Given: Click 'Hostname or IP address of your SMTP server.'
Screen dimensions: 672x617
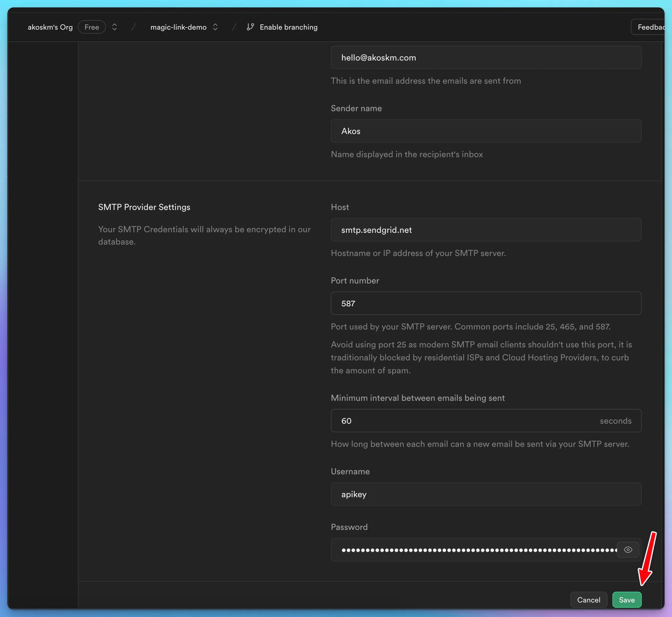Looking at the screenshot, I should point(418,253).
